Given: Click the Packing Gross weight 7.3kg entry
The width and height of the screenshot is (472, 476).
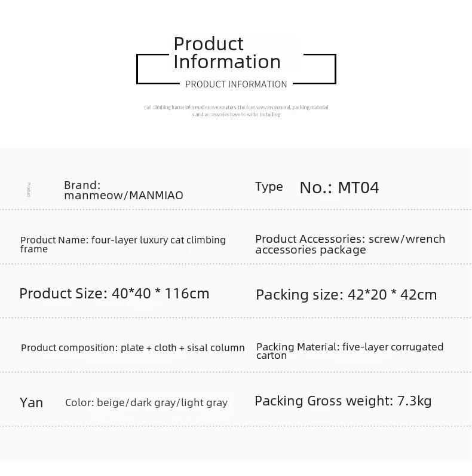Looking at the screenshot, I should 343,401.
